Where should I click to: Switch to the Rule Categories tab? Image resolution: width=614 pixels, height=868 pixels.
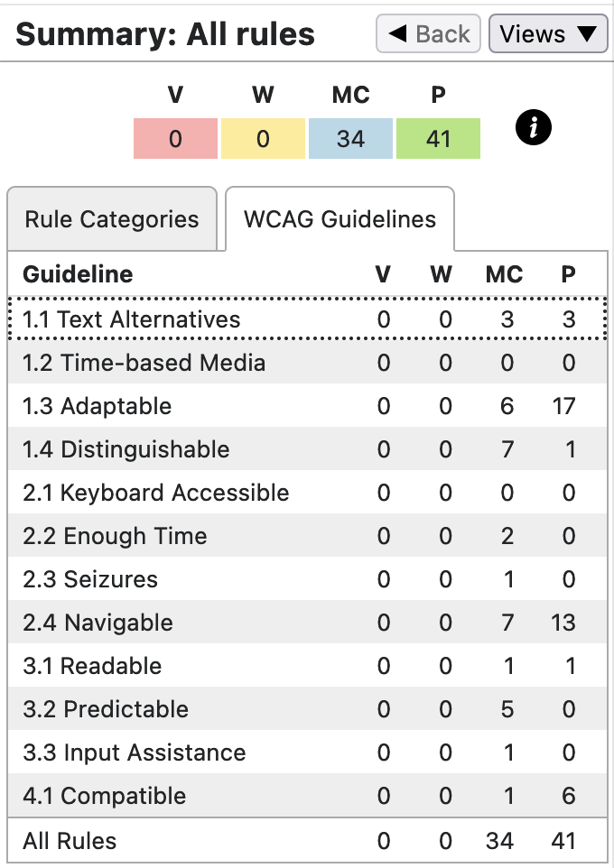pos(112,219)
